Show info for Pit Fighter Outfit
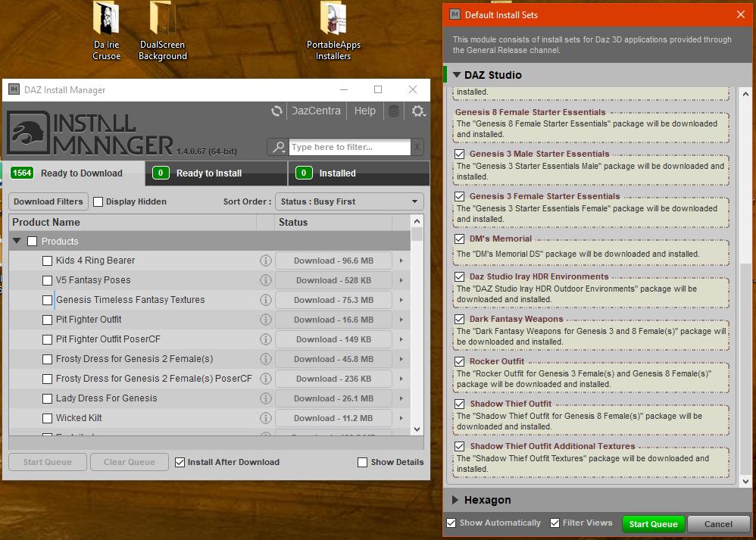The image size is (756, 540). coord(266,320)
